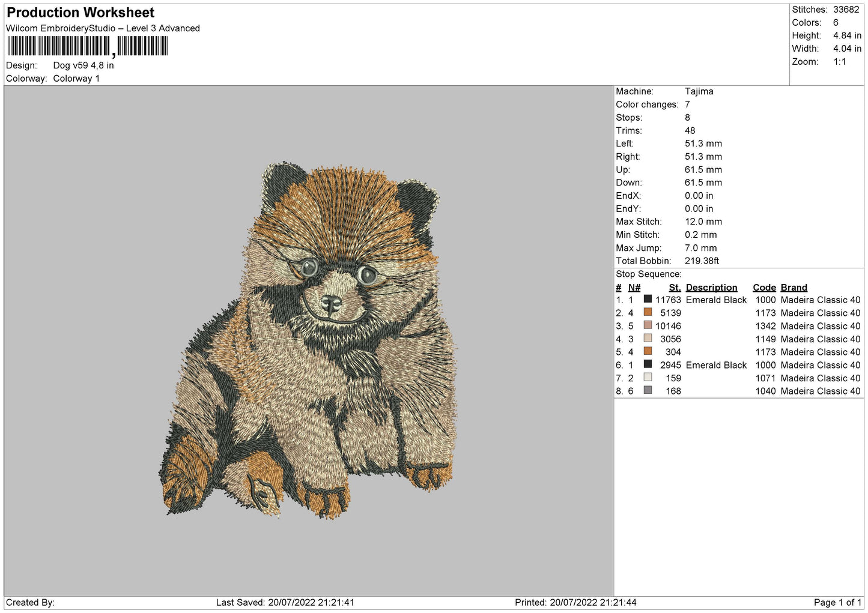Click the Height value '4.84 in'
Image resolution: width=868 pixels, height=613 pixels.
coord(847,36)
